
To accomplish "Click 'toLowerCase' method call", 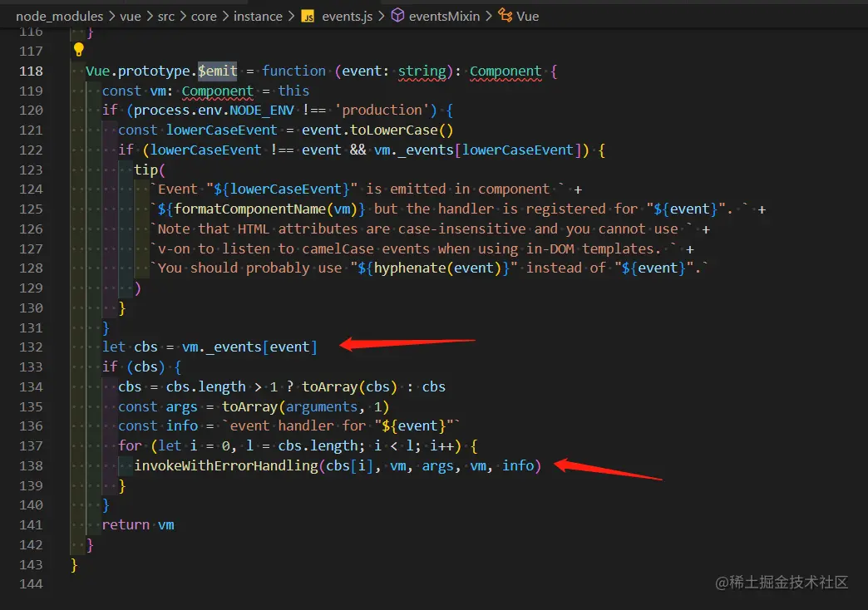I will (394, 130).
